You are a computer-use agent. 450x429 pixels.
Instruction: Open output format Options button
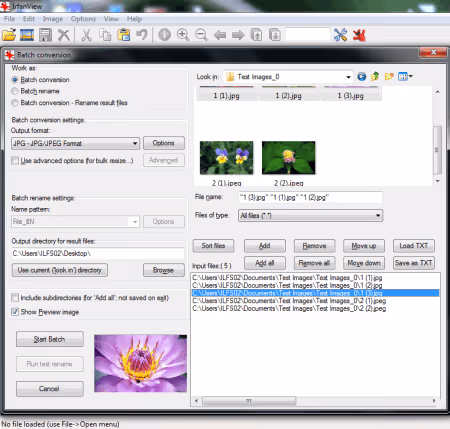pos(164,143)
